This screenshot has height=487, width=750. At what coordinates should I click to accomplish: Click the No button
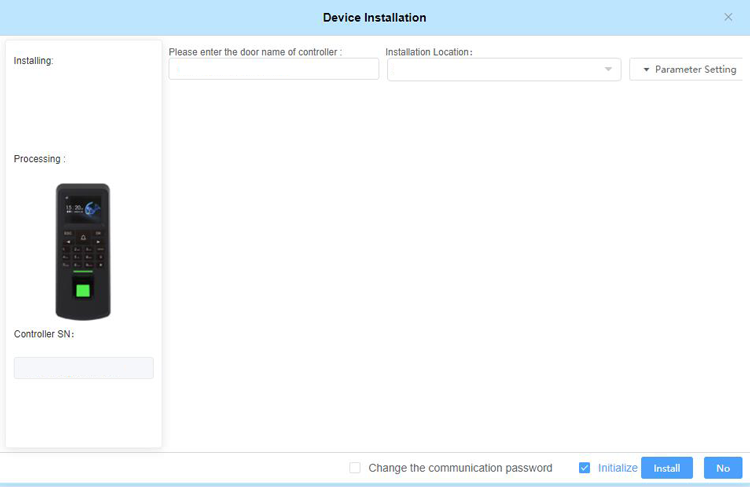pos(723,468)
